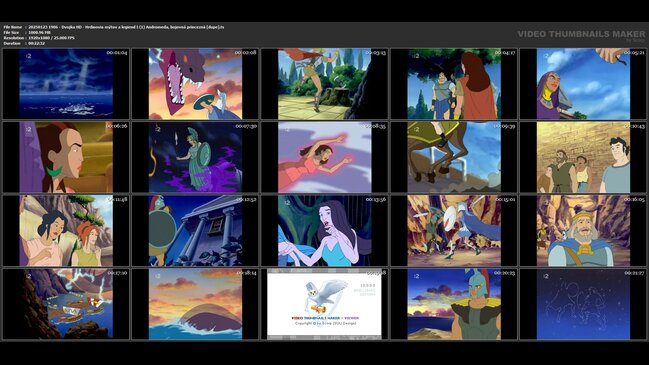Select the ships in lightning thumbnail at 00:17:10

pos(66,304)
